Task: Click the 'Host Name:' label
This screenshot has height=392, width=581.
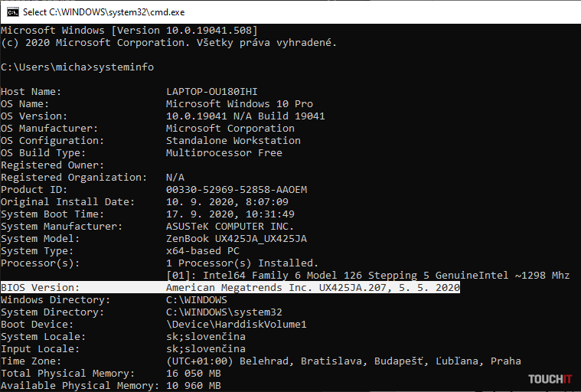Action: [31, 92]
